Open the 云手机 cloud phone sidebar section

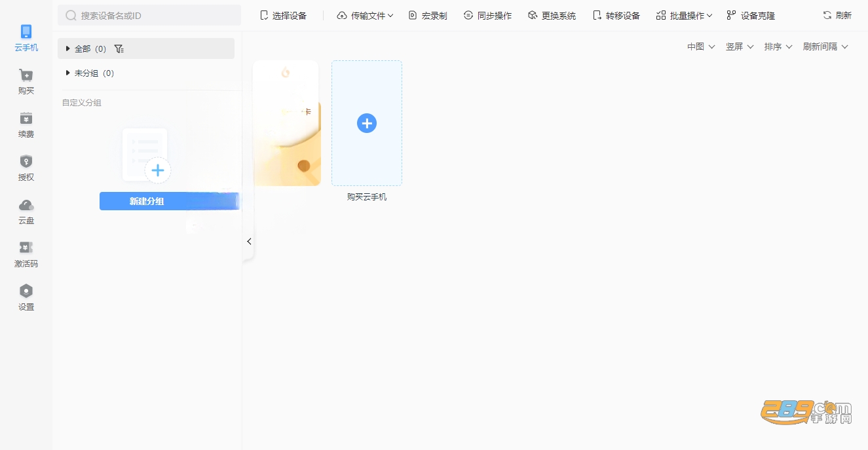26,38
